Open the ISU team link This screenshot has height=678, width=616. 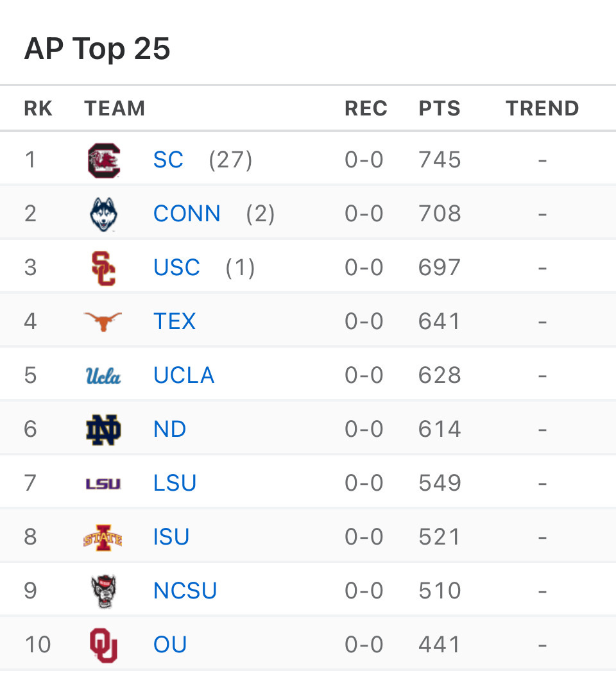(x=171, y=537)
